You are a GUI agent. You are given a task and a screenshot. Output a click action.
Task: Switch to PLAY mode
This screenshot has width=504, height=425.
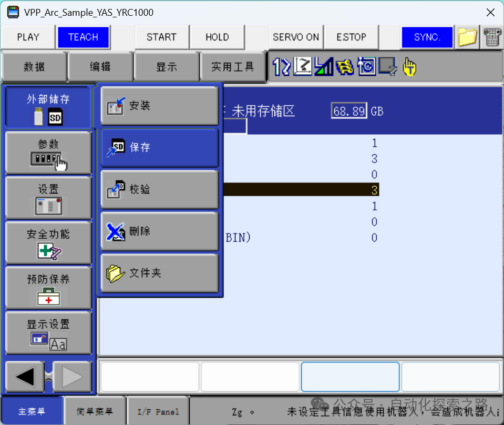point(28,37)
